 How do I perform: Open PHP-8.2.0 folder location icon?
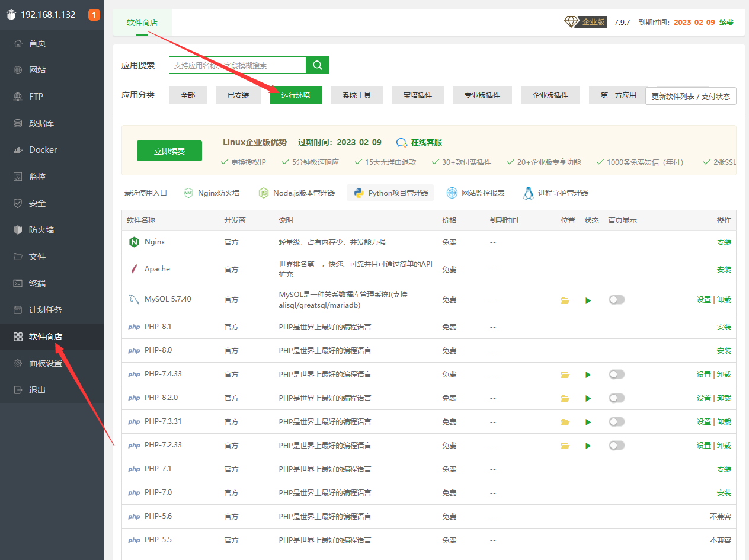click(x=565, y=398)
